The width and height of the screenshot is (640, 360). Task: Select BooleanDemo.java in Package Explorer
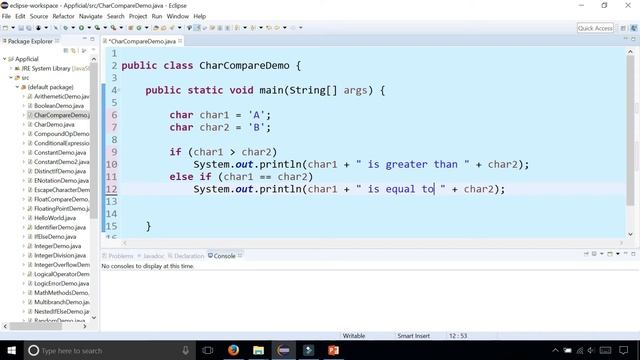click(x=59, y=106)
